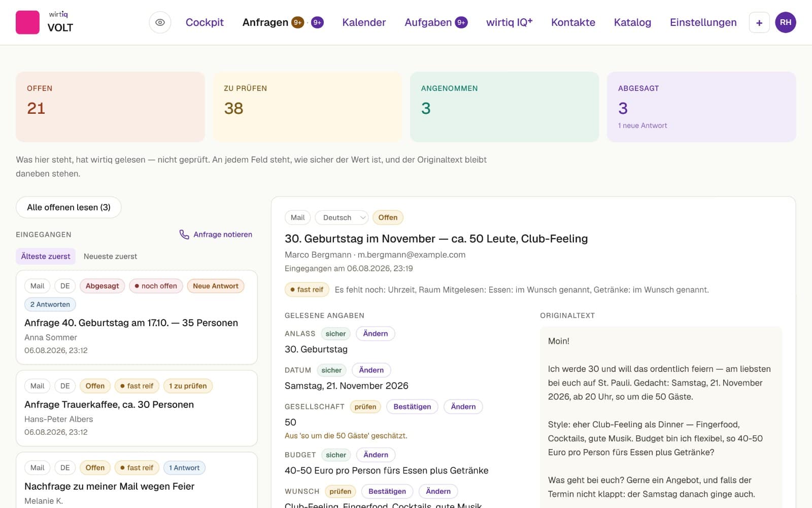Sort inbox by Neueste zuerst
The height and width of the screenshot is (508, 812).
[x=110, y=257]
